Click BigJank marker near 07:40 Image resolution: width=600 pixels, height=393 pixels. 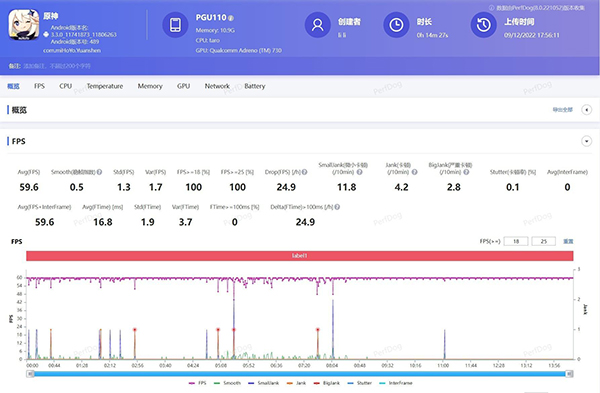coord(318,329)
